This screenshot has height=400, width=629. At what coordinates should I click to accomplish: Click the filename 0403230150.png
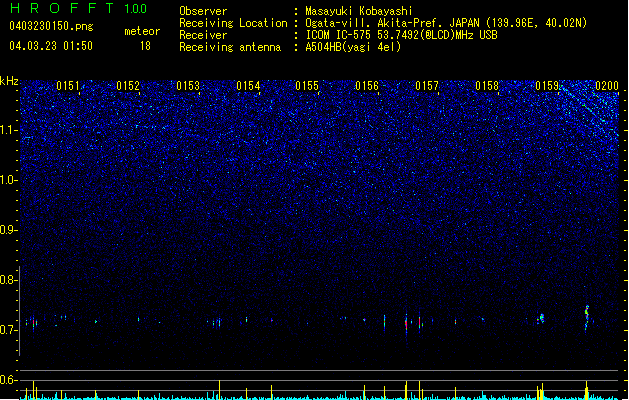click(x=51, y=27)
